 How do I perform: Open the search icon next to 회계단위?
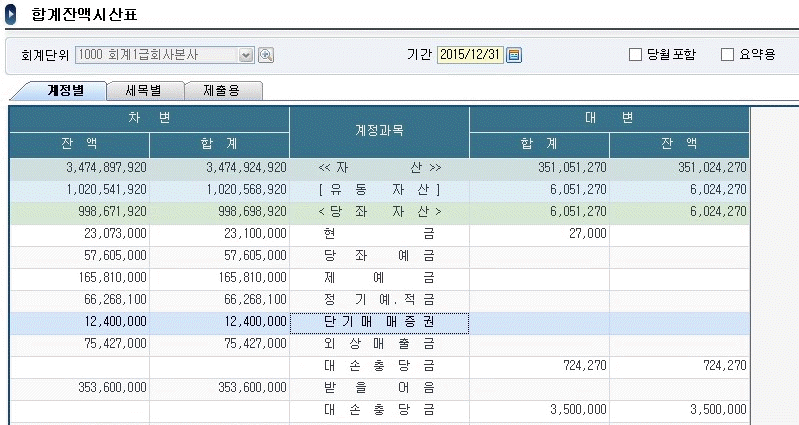point(267,55)
